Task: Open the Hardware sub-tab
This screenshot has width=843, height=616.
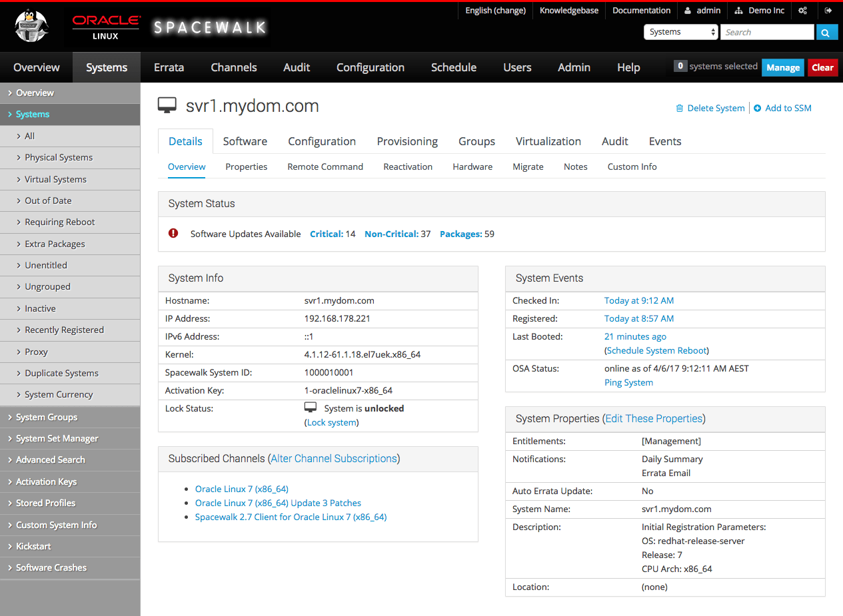Action: [472, 166]
